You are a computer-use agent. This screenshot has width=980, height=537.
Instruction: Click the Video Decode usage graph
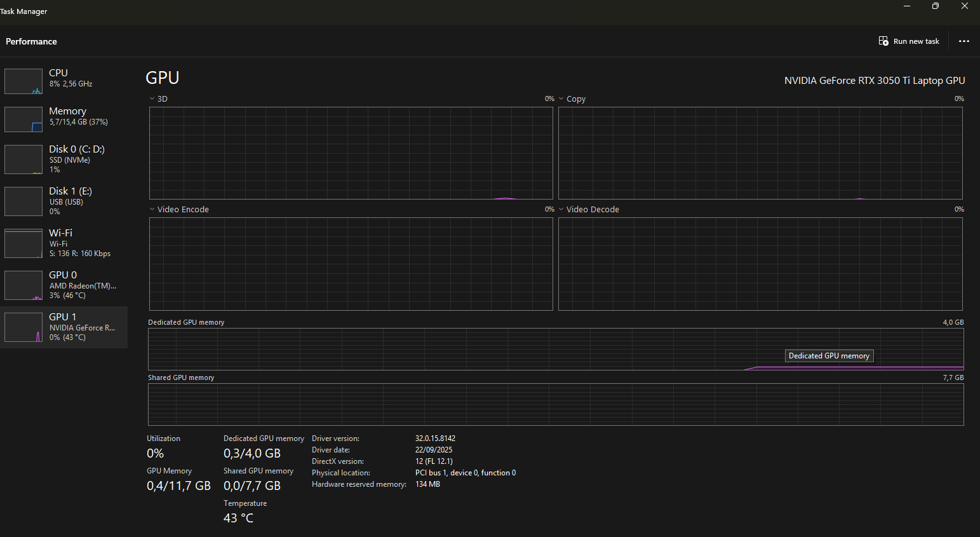tap(760, 264)
